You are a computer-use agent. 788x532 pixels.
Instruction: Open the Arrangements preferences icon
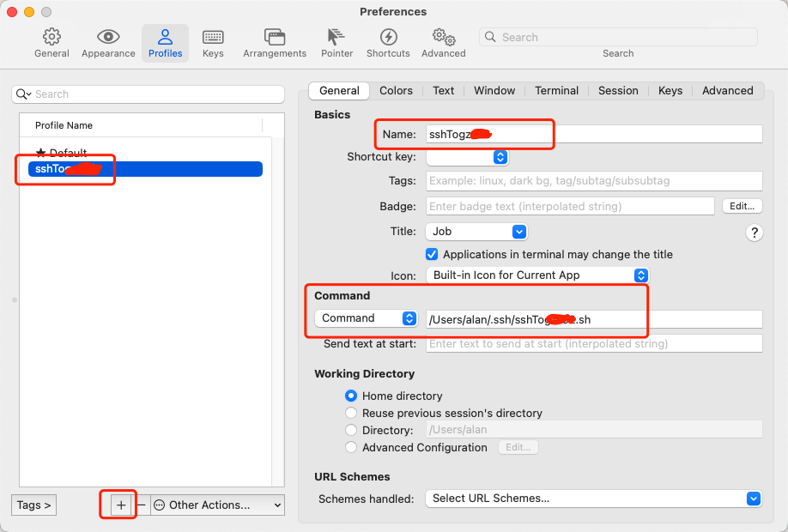[x=275, y=42]
